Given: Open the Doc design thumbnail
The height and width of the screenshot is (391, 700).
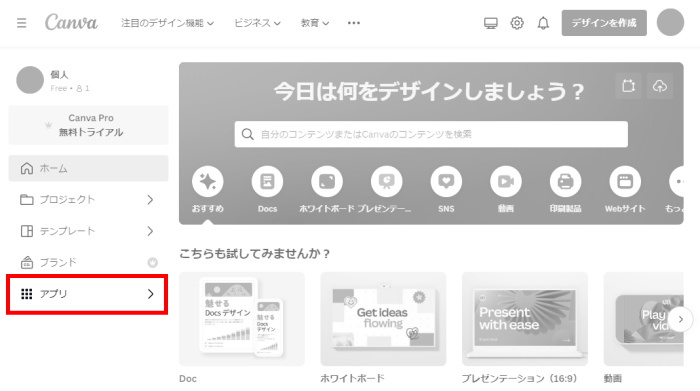Looking at the screenshot, I should click(242, 319).
